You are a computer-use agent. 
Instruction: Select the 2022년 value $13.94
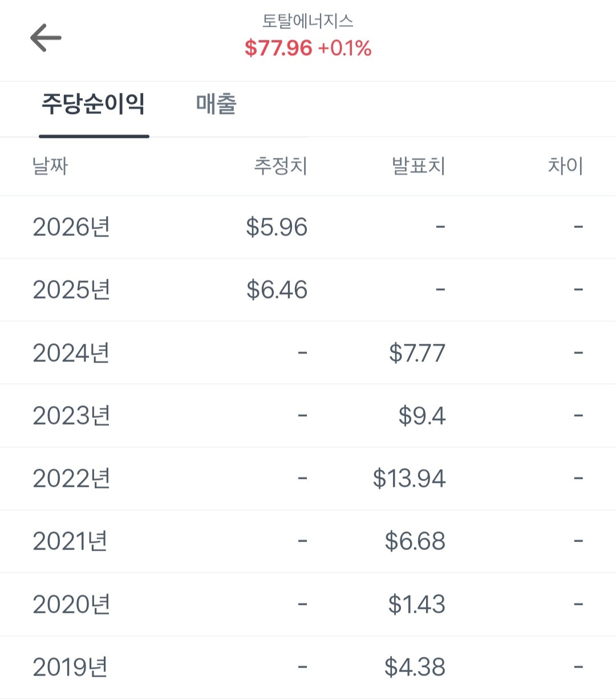click(x=409, y=478)
